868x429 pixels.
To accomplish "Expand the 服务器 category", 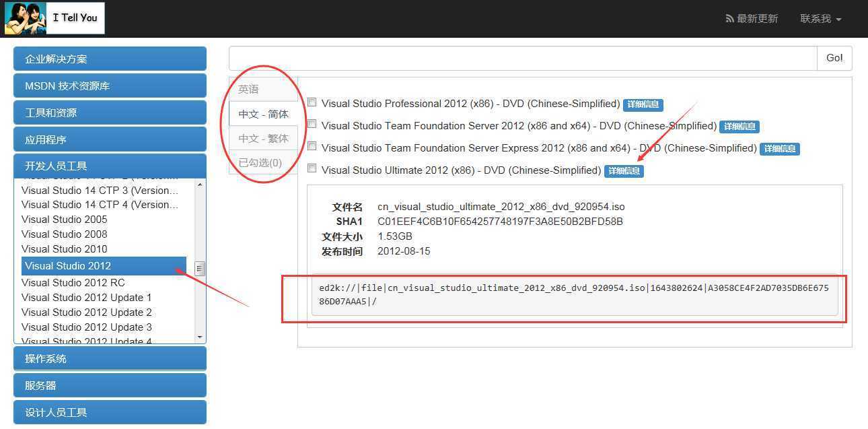I will coord(110,385).
